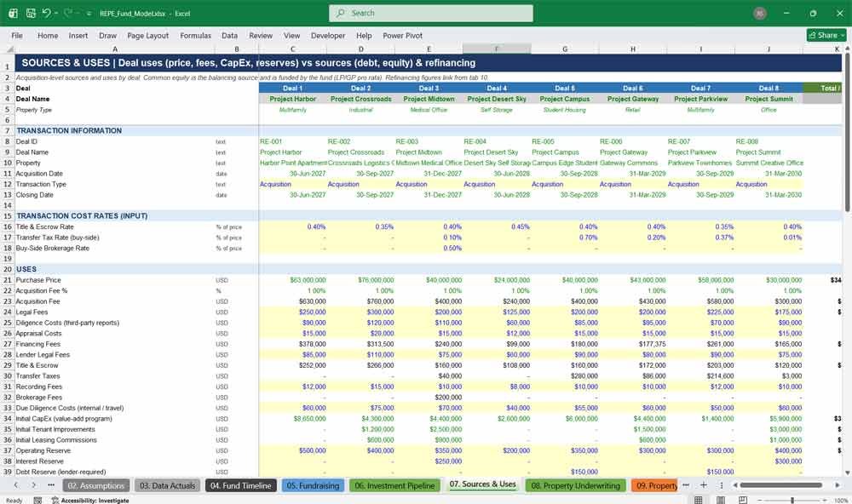
Task: Click Accessibility: Investigate in status bar
Action: tap(90, 501)
